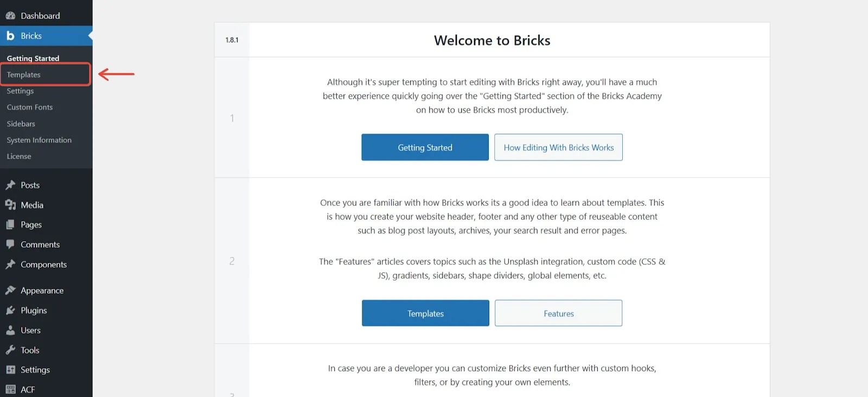Open License submenu item
Viewport: 868px width, 397px height.
(19, 156)
